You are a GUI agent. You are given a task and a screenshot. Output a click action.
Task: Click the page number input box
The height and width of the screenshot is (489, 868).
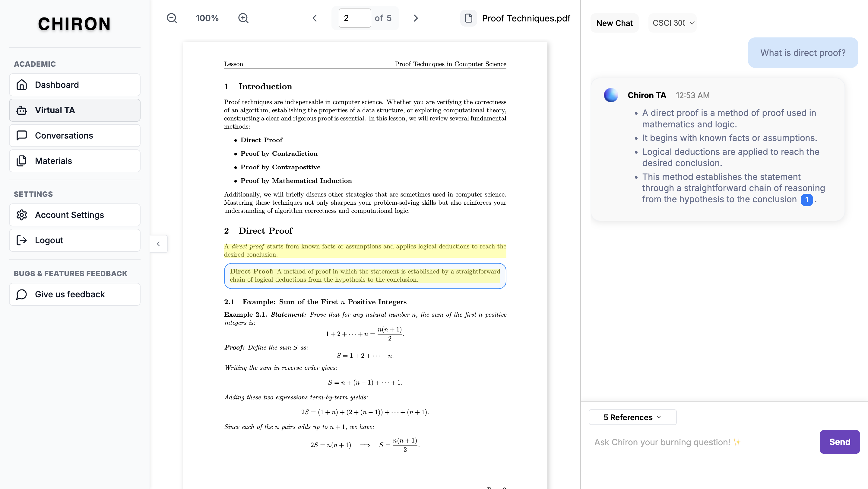coord(354,18)
